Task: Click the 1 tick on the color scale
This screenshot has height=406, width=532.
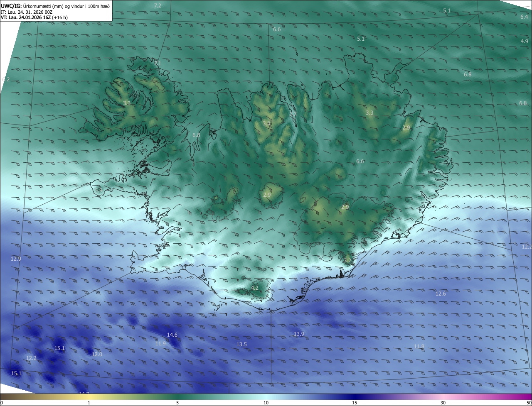Action: coord(89,403)
